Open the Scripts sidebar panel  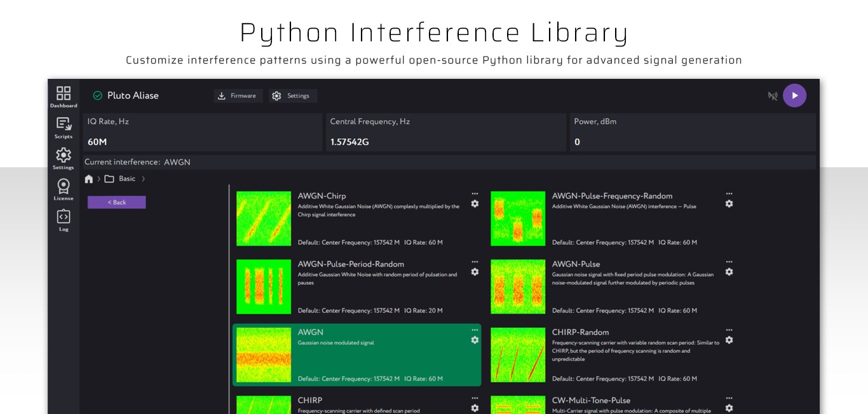[x=64, y=127]
